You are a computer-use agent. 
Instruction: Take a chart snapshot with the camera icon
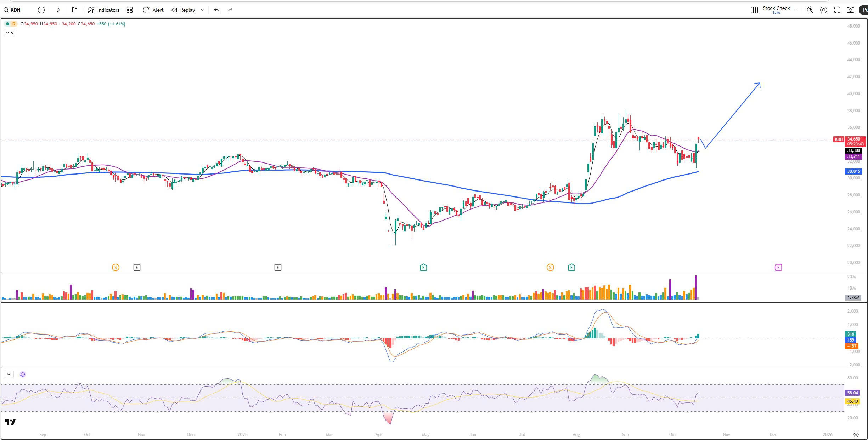[850, 10]
